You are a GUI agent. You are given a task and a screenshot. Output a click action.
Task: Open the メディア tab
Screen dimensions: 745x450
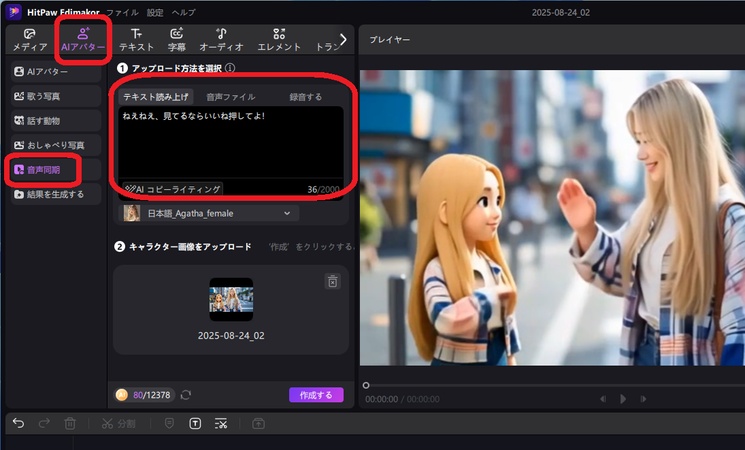[29, 39]
